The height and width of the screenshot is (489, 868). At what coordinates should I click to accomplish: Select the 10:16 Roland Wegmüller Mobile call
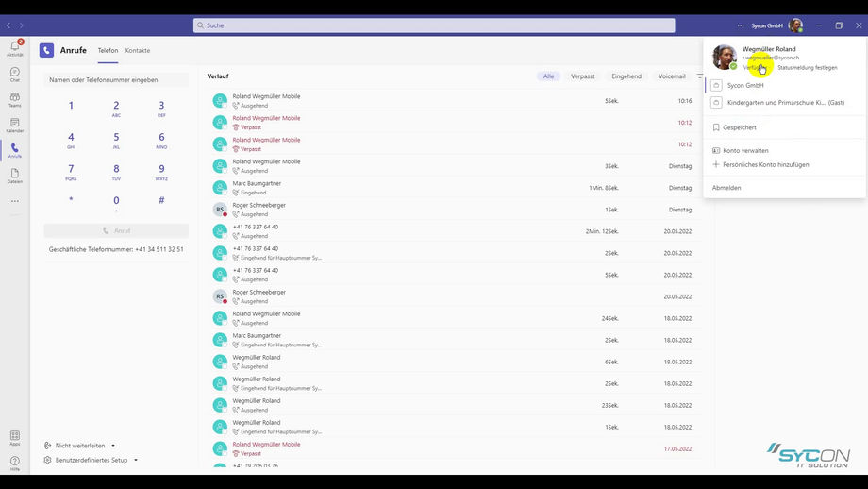pos(452,101)
